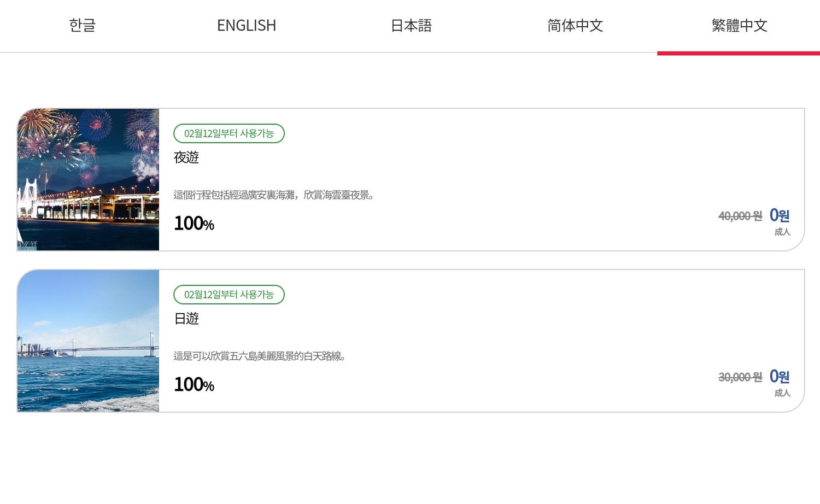Open the 简体中文 language tab
The image size is (820, 504).
coord(575,26)
